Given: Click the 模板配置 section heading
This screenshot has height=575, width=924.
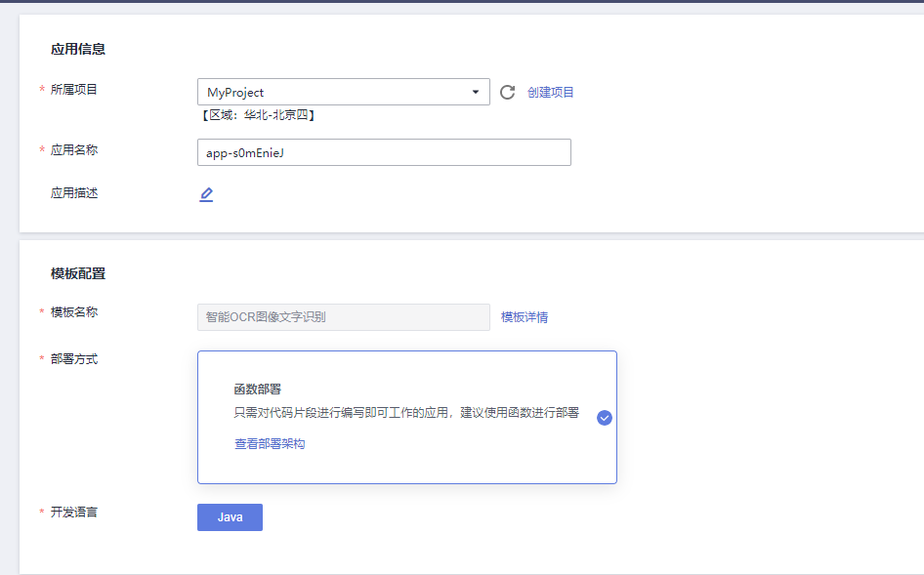Looking at the screenshot, I should (78, 274).
